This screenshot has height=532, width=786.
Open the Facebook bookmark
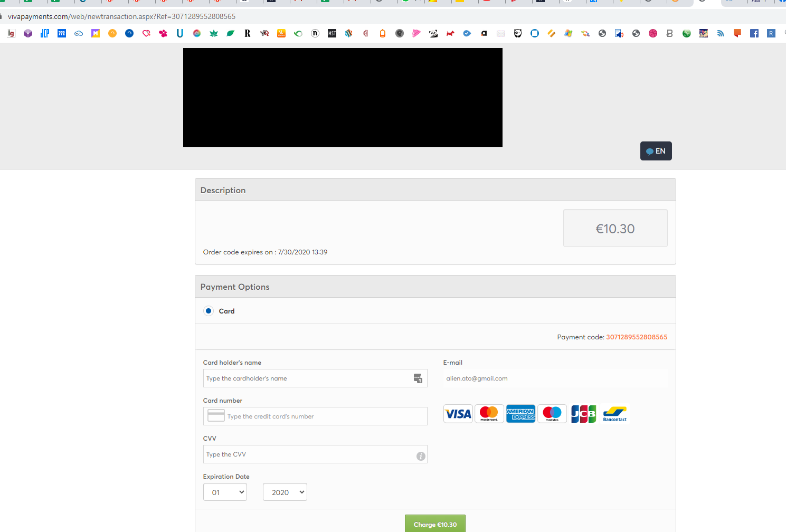tap(754, 33)
